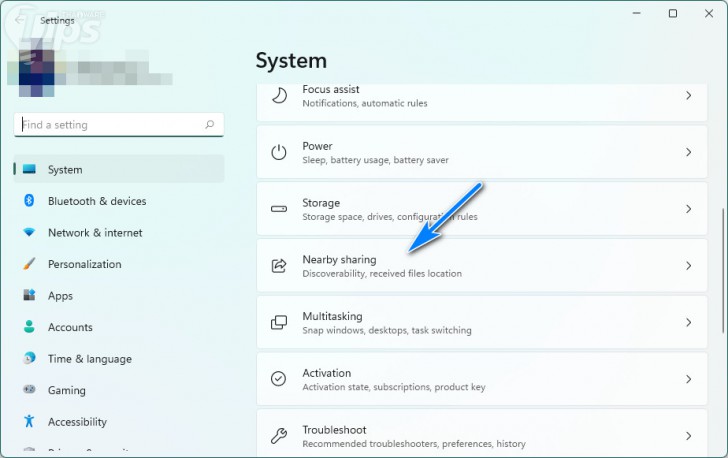Click the Multitasking windows icon
Screen dimensions: 728x458
(x=279, y=322)
